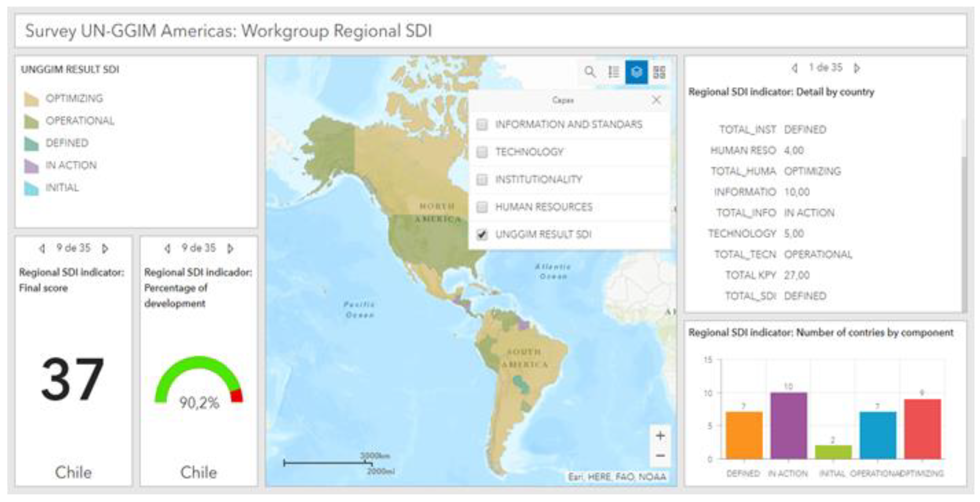Next record arrow in Final score panel
The height and width of the screenshot is (502, 980).
(105, 249)
